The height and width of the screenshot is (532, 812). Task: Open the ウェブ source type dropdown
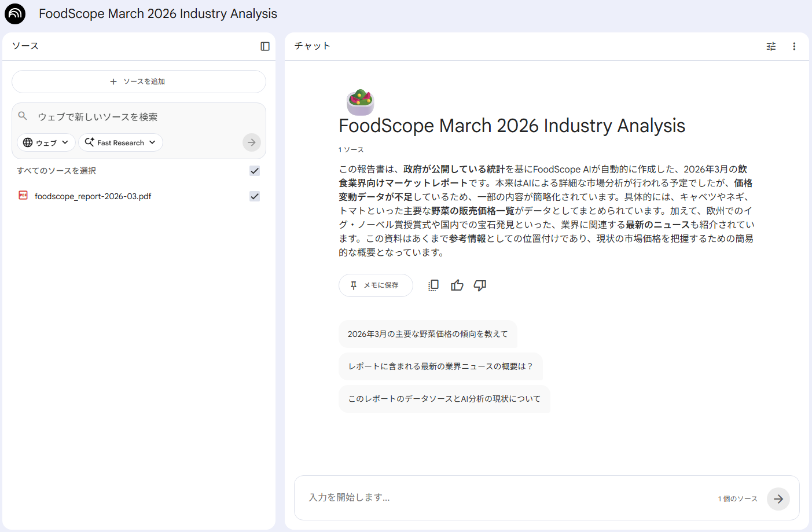tap(46, 142)
